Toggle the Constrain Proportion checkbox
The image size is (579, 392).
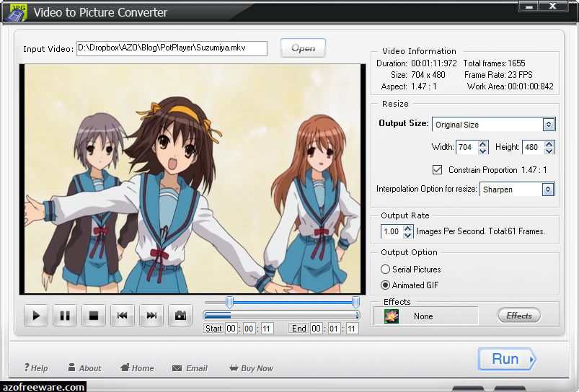pyautogui.click(x=437, y=170)
